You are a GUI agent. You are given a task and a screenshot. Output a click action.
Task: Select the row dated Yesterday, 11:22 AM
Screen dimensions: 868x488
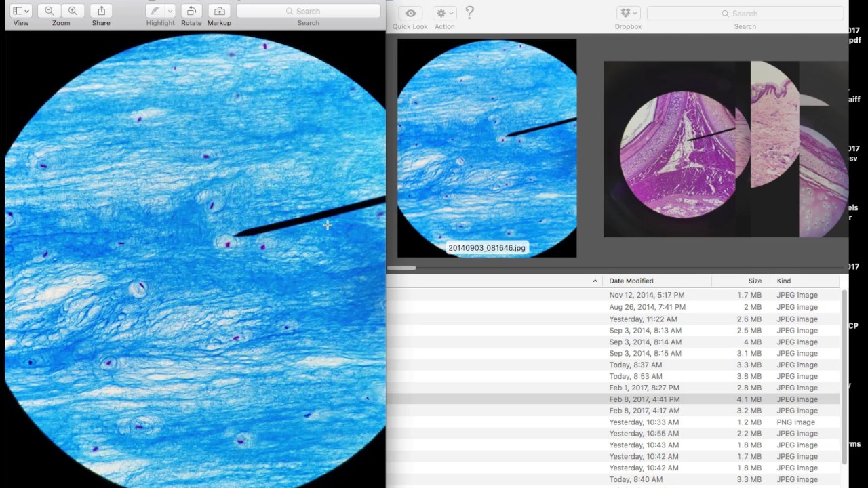click(613, 319)
